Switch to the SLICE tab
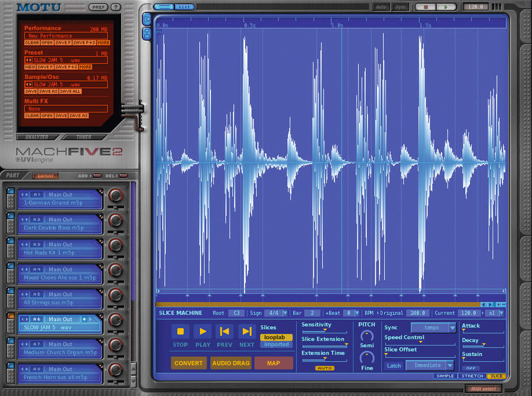 (497, 376)
